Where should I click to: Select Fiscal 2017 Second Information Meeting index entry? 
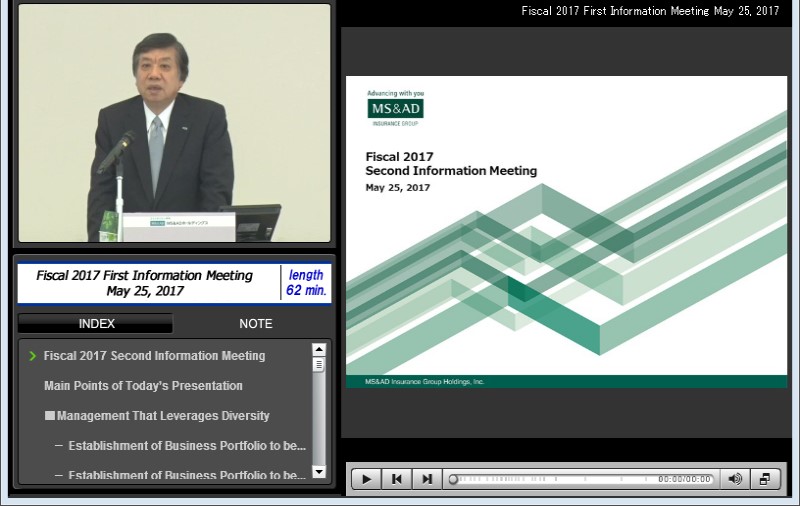click(154, 356)
